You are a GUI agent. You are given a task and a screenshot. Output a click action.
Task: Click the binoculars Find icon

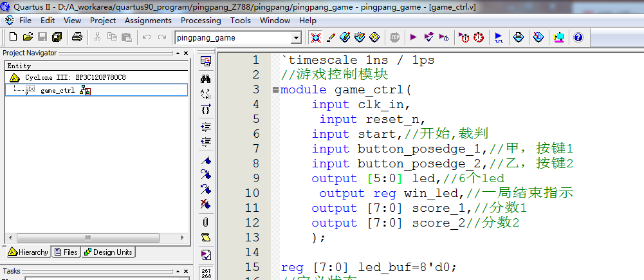click(206, 79)
